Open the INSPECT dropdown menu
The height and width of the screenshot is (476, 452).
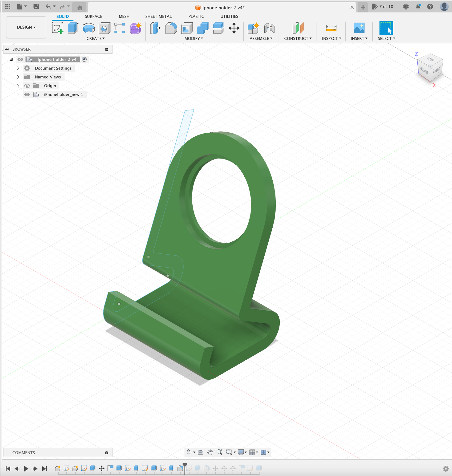(331, 39)
